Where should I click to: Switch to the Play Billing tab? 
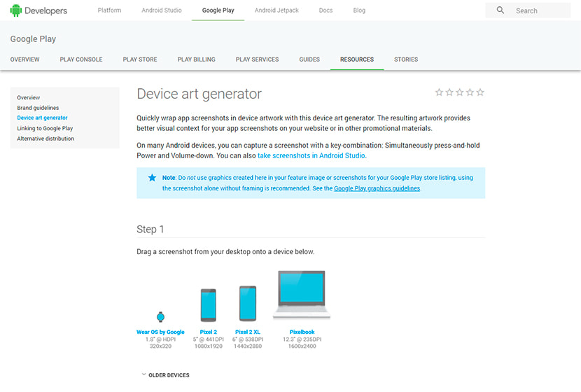pos(197,59)
